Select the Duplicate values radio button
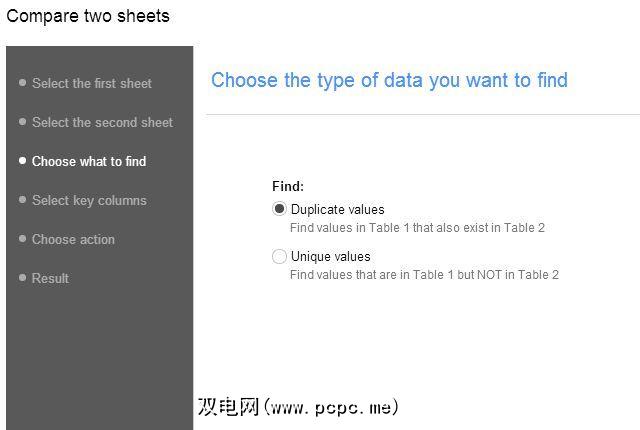Screen dimensions: 640x430 click(279, 209)
